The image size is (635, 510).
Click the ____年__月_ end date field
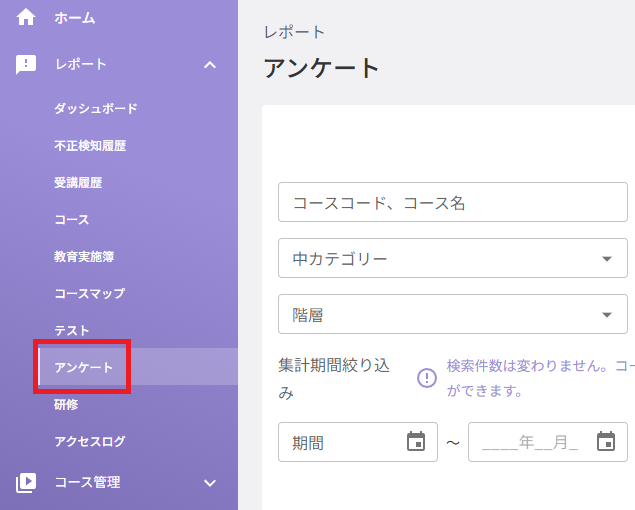(548, 442)
